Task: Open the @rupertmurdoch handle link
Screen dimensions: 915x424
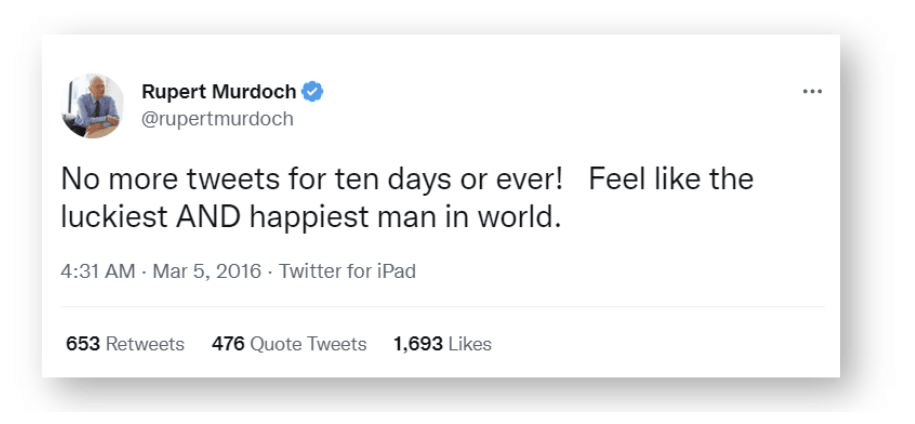Action: pyautogui.click(x=217, y=119)
